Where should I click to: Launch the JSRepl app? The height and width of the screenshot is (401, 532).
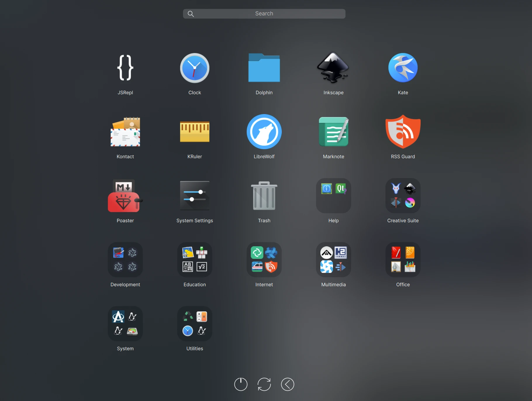(125, 68)
